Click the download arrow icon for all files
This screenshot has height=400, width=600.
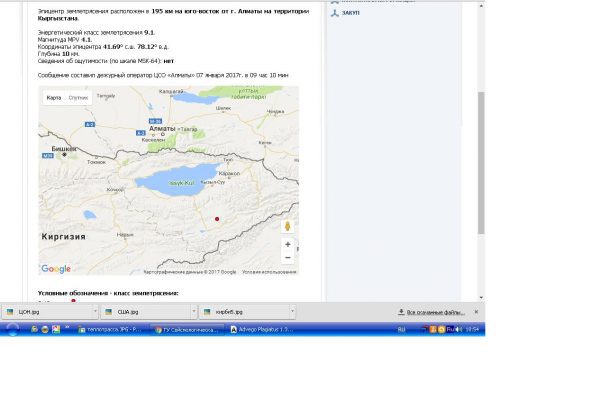tap(401, 312)
